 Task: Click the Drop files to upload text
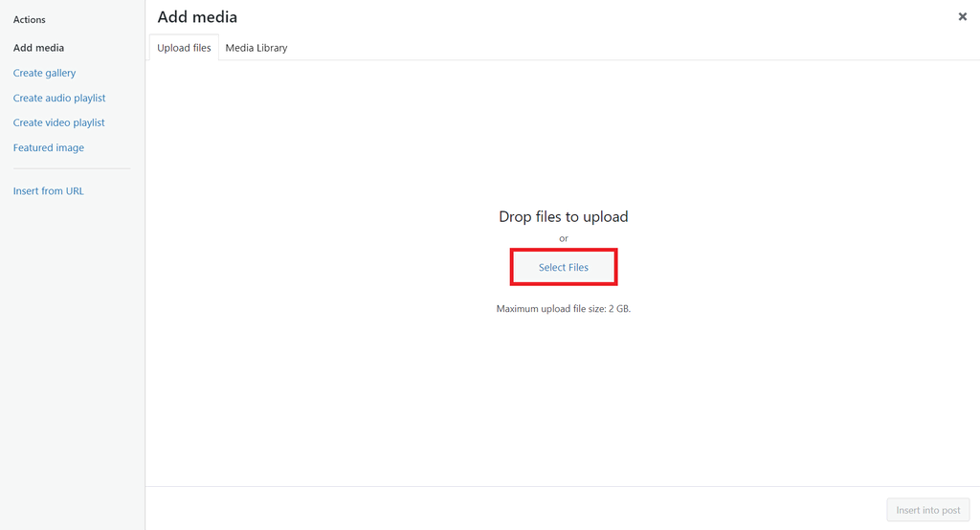click(x=563, y=216)
